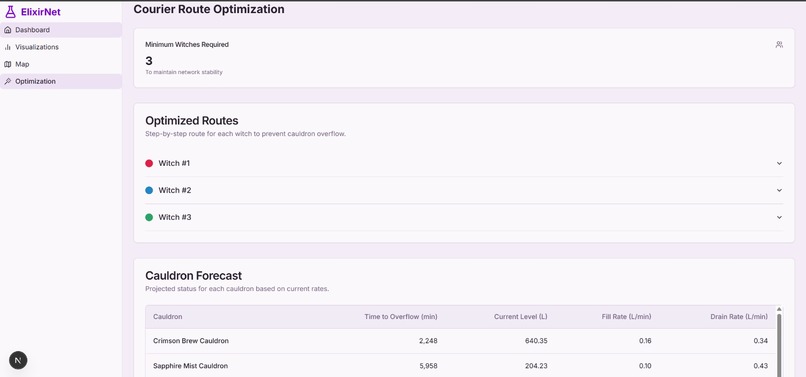Image resolution: width=806 pixels, height=377 pixels.
Task: Click the Cauldron column header
Action: click(x=168, y=317)
